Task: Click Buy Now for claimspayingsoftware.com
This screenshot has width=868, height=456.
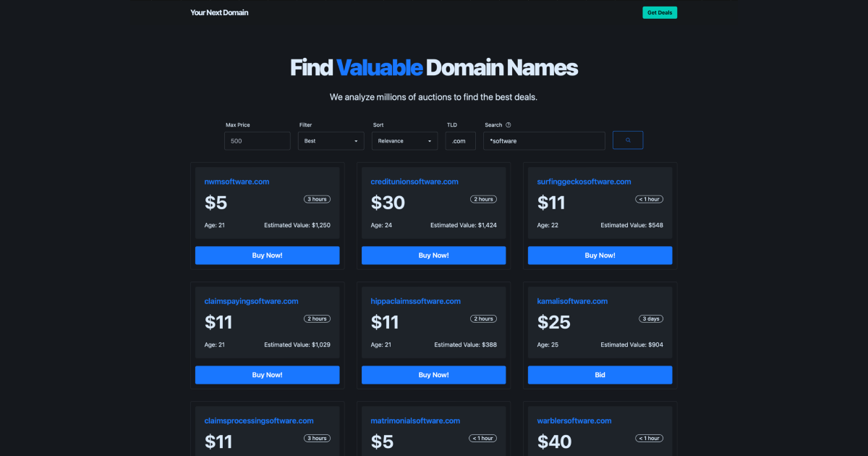Action: tap(268, 375)
